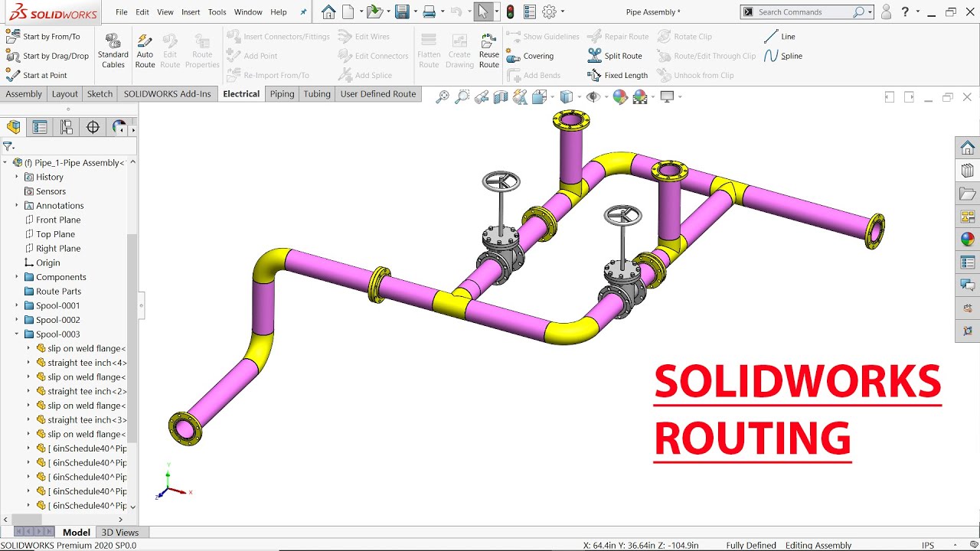
Task: Select the Sensors item
Action: (x=45, y=191)
